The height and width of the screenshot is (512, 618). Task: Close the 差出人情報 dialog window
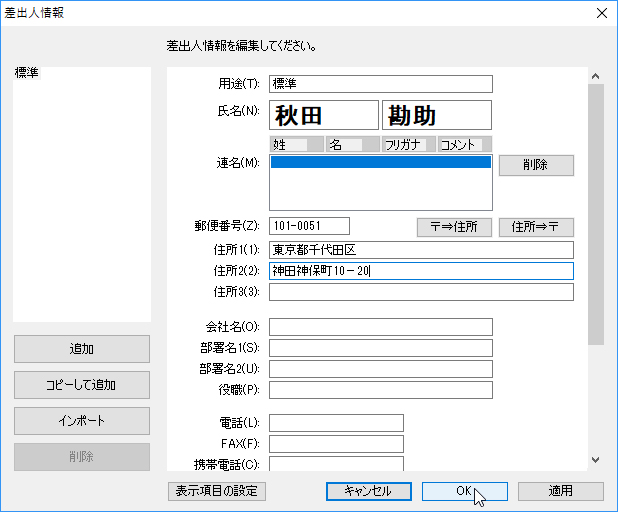[x=600, y=13]
